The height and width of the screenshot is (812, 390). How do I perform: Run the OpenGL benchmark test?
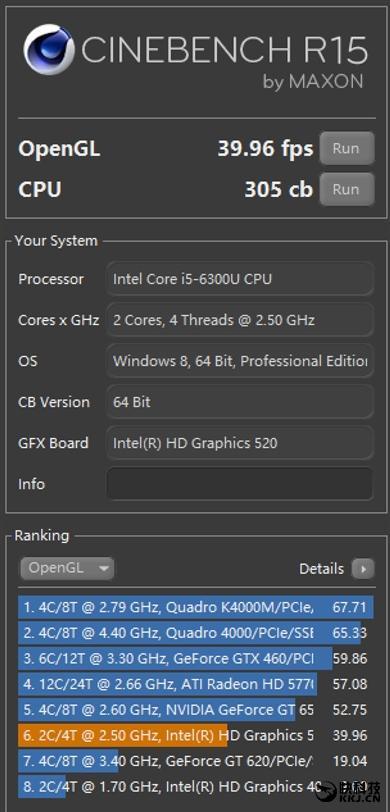click(x=346, y=149)
